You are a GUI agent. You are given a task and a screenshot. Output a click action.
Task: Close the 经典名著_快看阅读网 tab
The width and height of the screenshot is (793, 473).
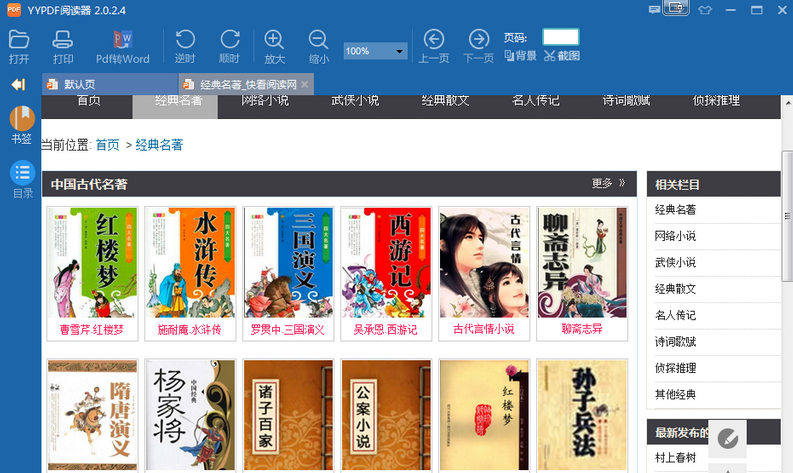[304, 84]
